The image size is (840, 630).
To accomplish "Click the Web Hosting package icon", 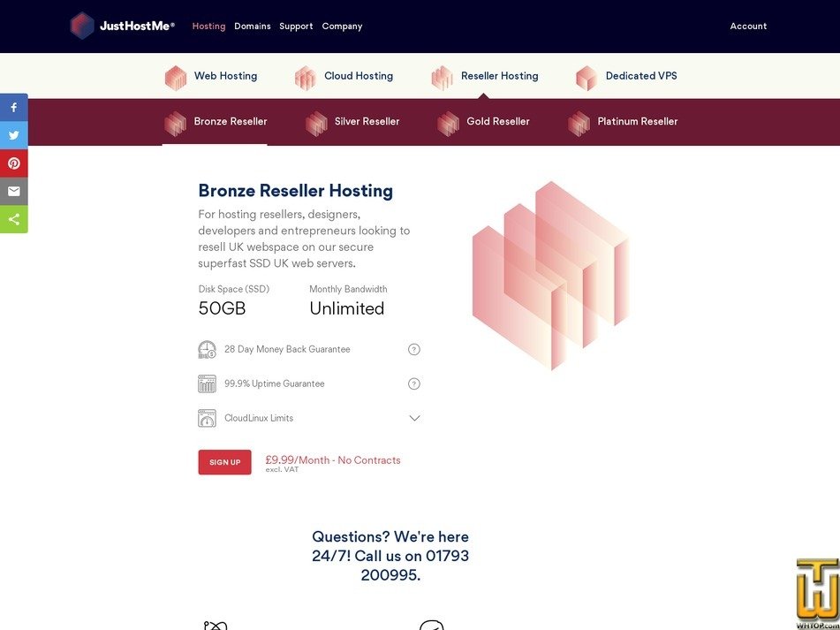I will (x=175, y=78).
